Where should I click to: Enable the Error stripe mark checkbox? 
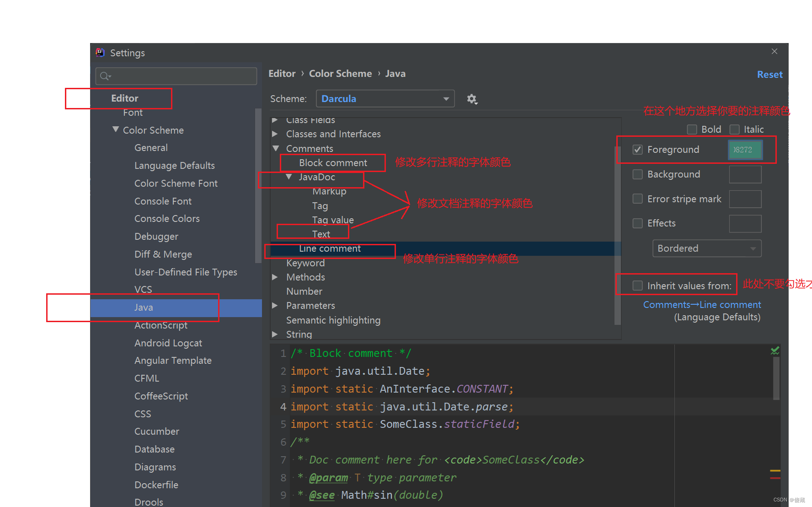click(637, 199)
